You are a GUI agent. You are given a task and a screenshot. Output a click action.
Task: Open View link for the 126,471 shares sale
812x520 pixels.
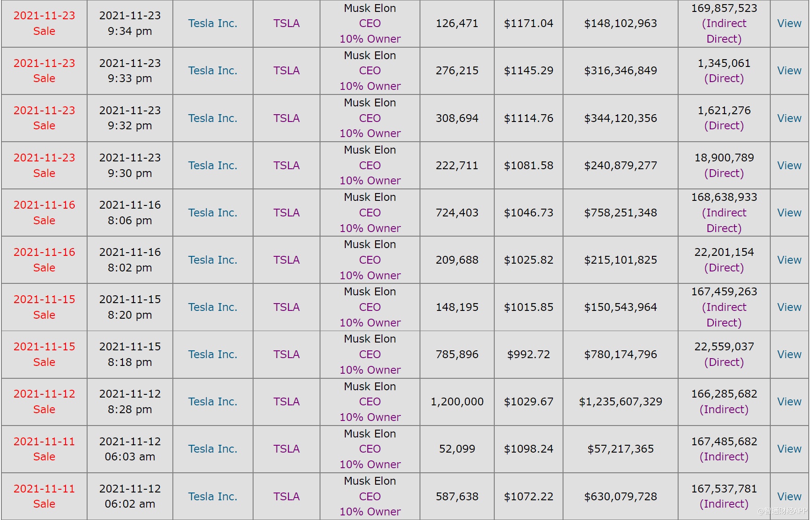click(789, 23)
